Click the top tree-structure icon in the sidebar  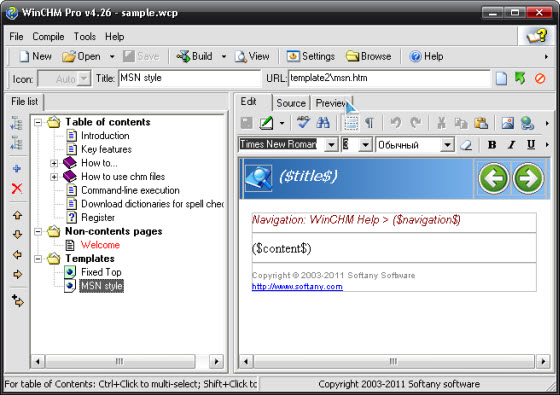pyautogui.click(x=16, y=123)
